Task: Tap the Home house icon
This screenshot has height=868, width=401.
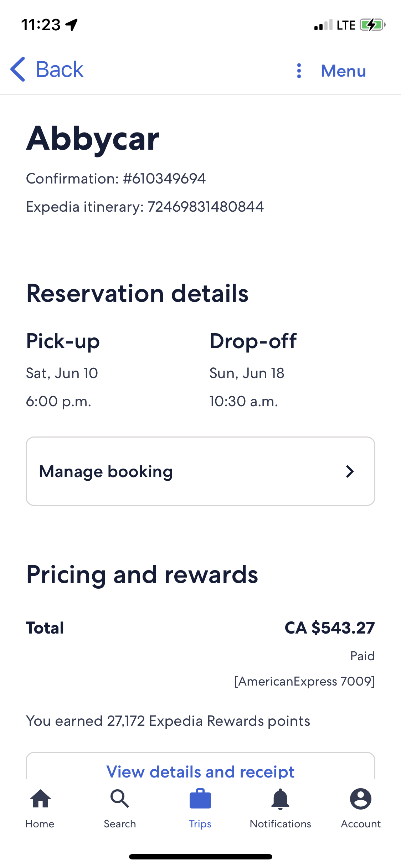Action: pyautogui.click(x=40, y=799)
